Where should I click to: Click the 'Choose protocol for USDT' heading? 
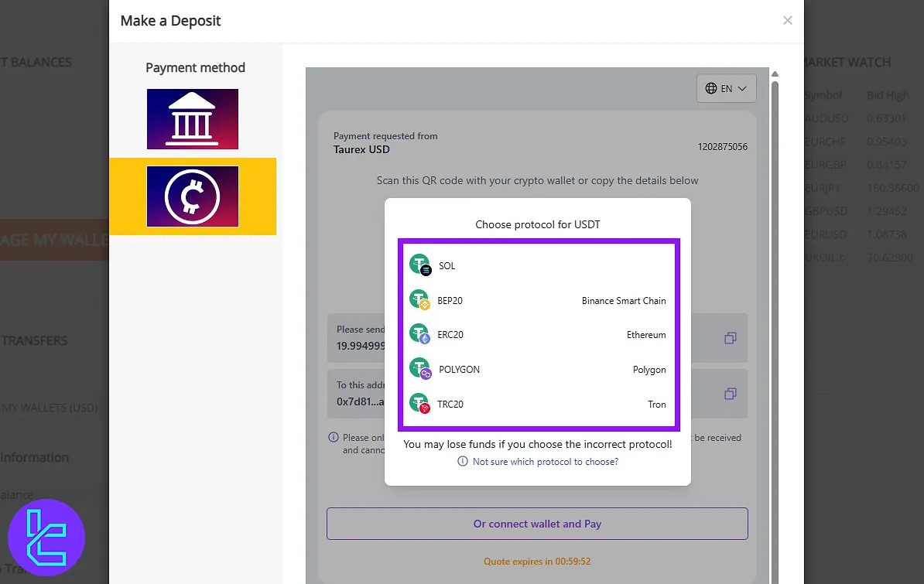click(537, 224)
